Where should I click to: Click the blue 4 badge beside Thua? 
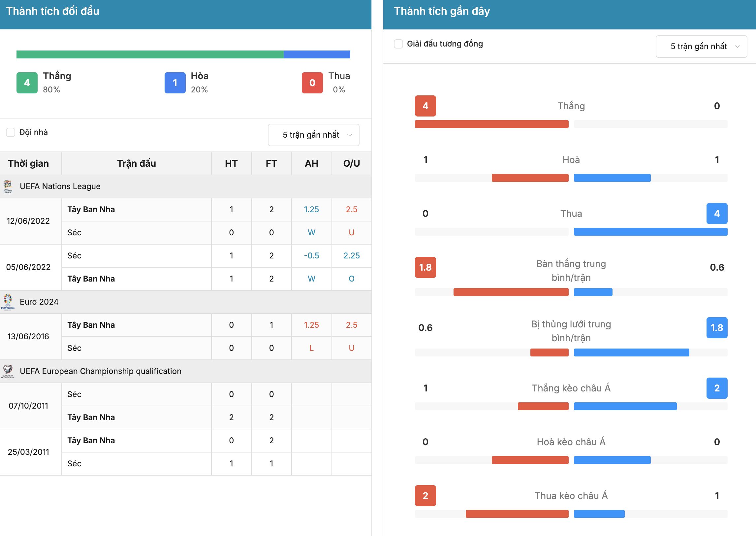(717, 214)
